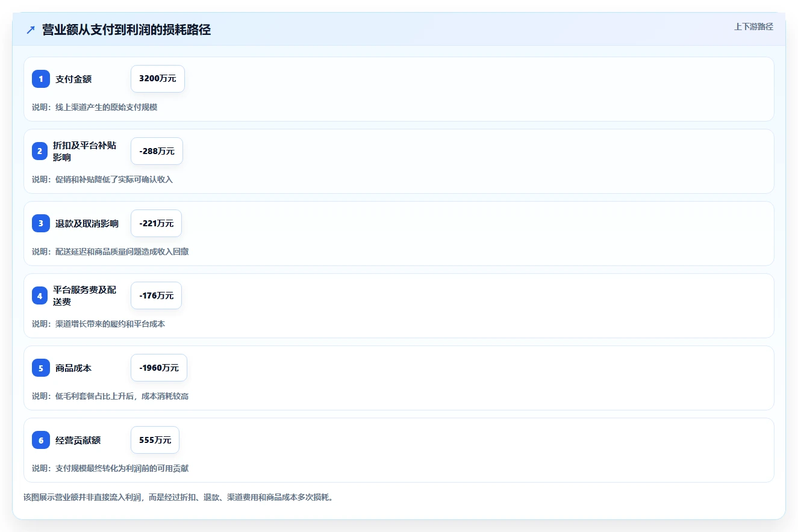The height and width of the screenshot is (532, 798).
Task: Click the title 营业额从支付到利润的损耗路径
Action: (126, 30)
